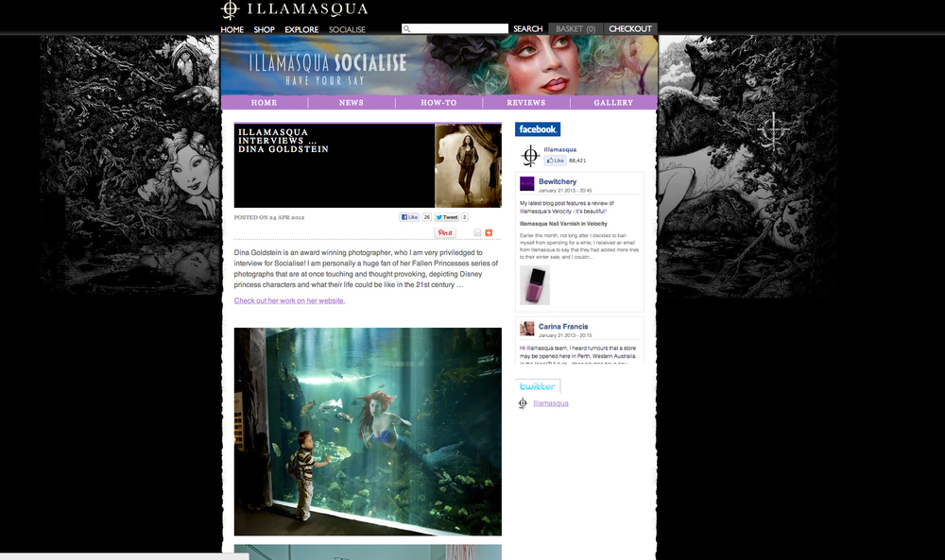Select the GALLERY tab
945x560 pixels.
[613, 102]
